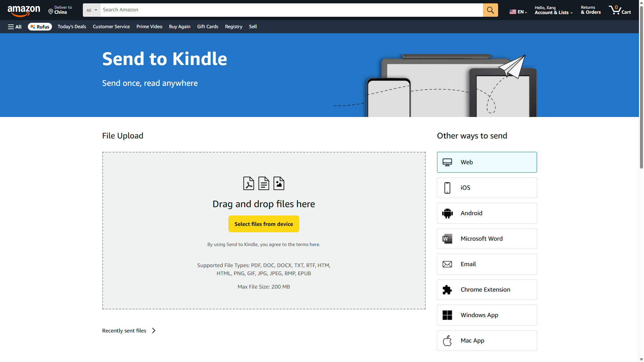This screenshot has width=644, height=362.
Task: Open the terms link labeled here
Action: pyautogui.click(x=314, y=244)
